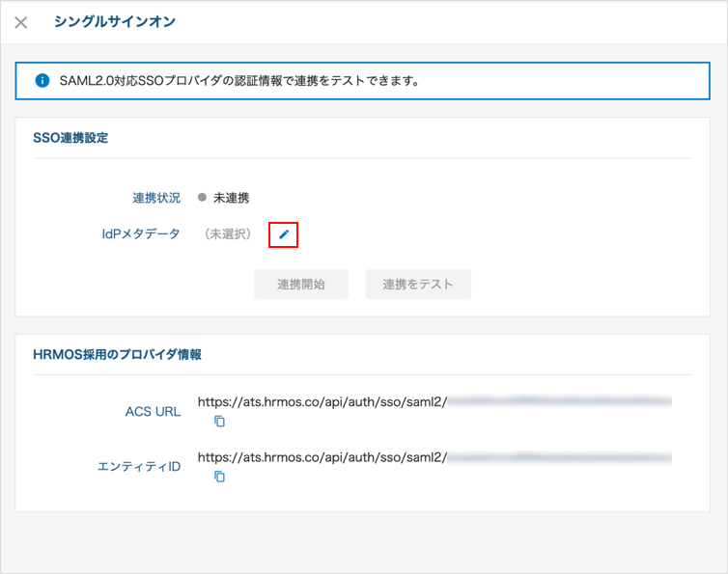Copy the ACS URL with its copy icon

click(x=219, y=421)
